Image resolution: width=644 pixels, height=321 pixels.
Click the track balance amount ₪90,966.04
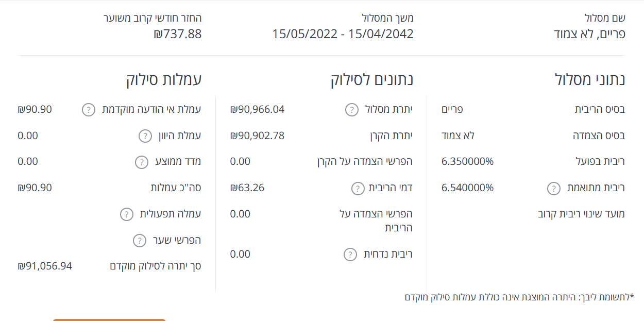click(257, 110)
